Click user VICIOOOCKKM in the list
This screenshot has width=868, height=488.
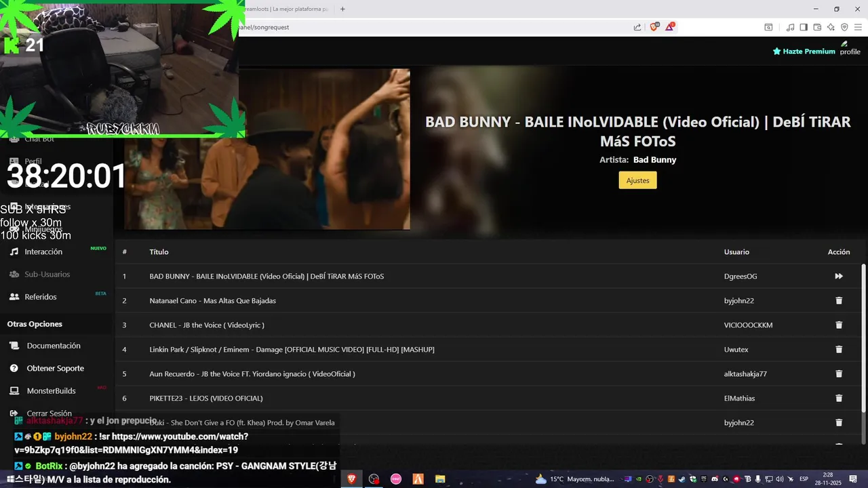pos(748,325)
